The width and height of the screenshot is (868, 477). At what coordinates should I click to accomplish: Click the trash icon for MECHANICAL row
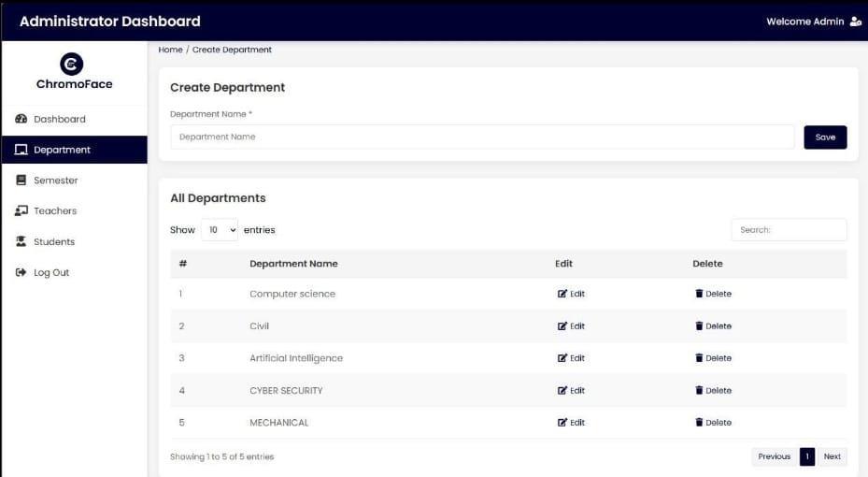699,422
